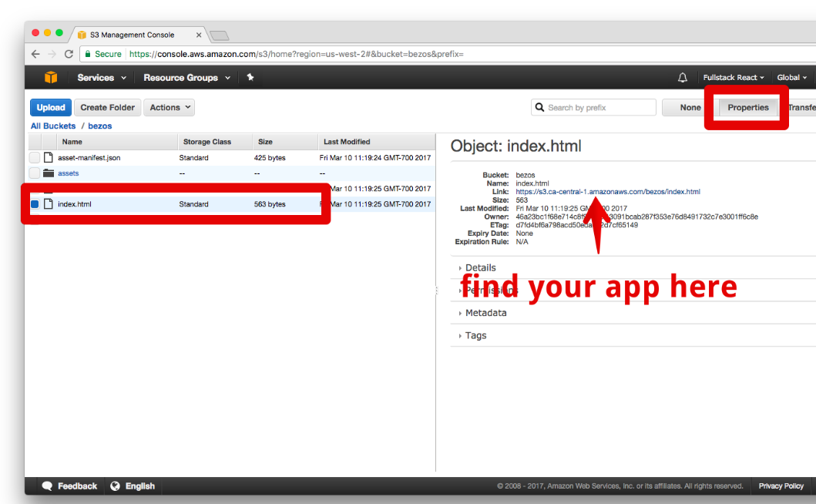The height and width of the screenshot is (504, 816).
Task: Go to All Buckets breadcrumb
Action: (53, 126)
